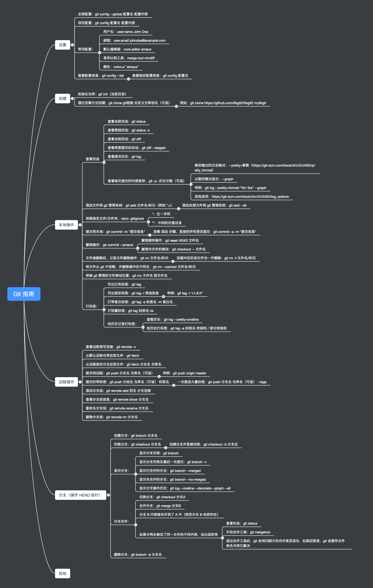The image size is (373, 588).
Task: Select the 其他 topic node
Action: point(63,573)
